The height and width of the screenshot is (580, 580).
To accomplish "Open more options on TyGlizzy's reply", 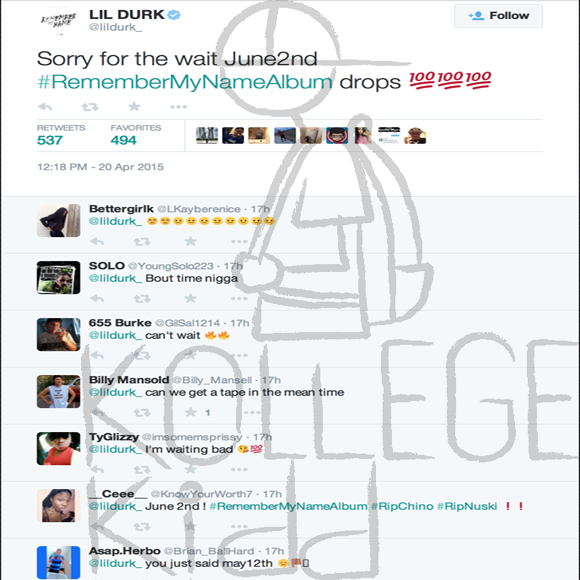I will click(239, 469).
